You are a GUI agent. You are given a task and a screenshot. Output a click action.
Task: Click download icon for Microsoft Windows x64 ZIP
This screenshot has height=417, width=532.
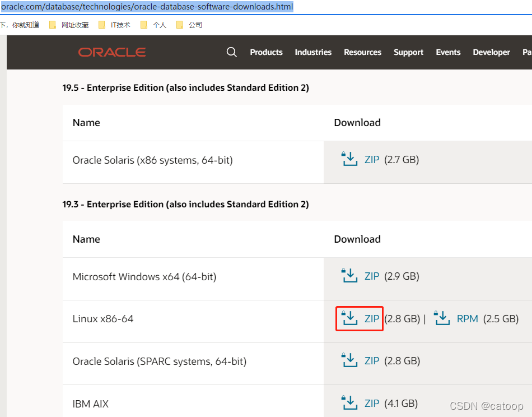click(349, 275)
